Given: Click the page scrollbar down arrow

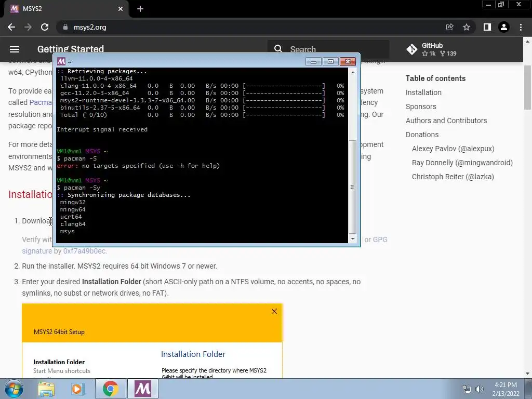Looking at the screenshot, I should 528,374.
